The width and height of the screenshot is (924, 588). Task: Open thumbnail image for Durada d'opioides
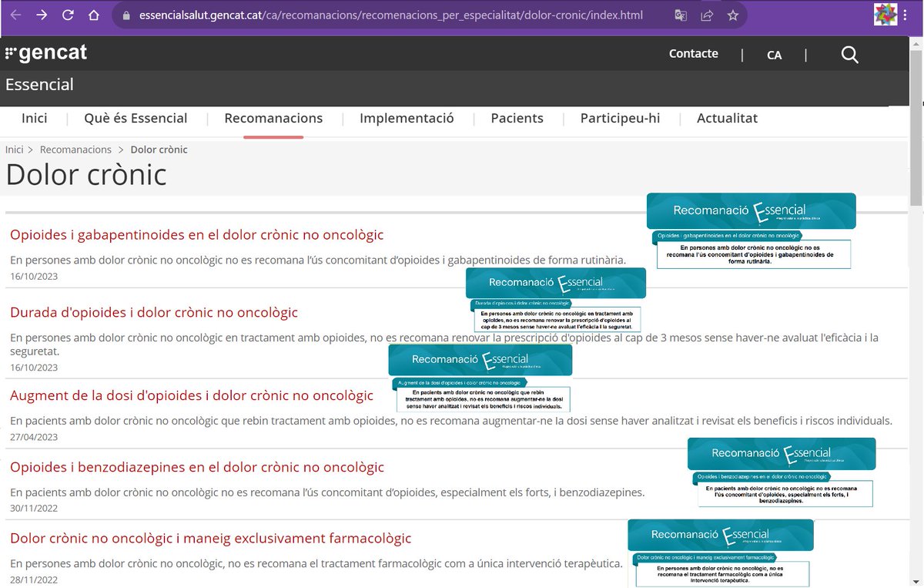point(556,300)
